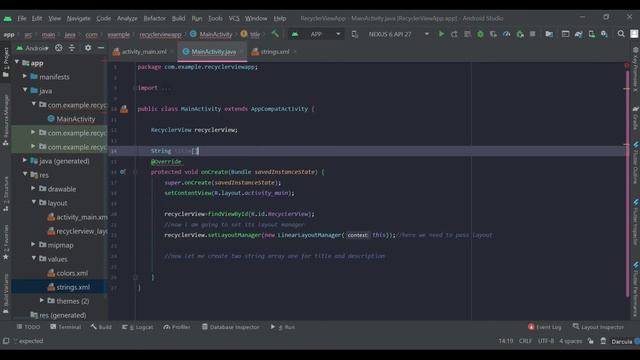The height and width of the screenshot is (360, 640).
Task: Collapse the app module tree node
Action: pos(17,62)
